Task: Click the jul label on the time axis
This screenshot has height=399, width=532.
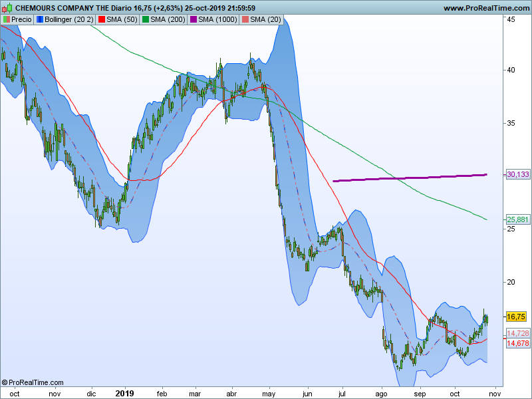Action: [342, 394]
